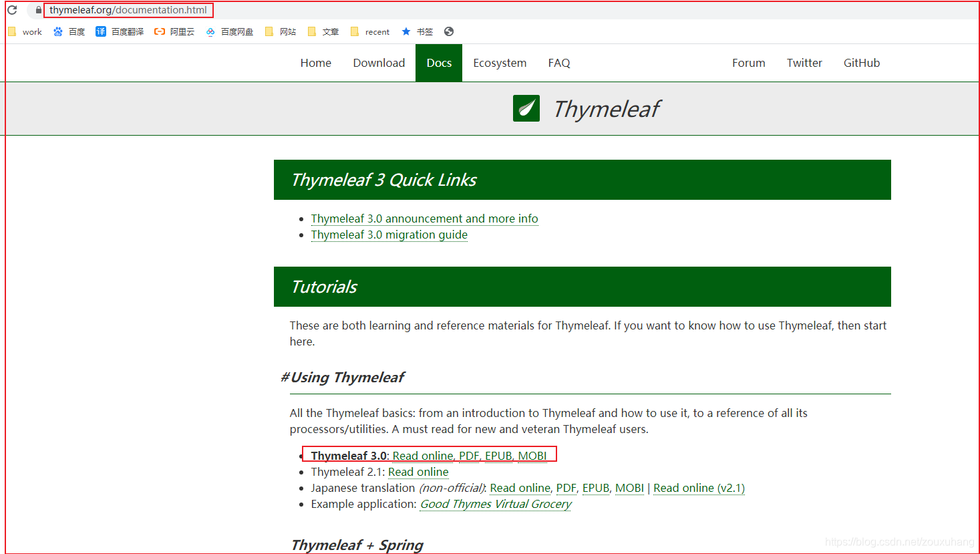Open the GitHub nav link
This screenshot has width=980, height=554.
click(862, 63)
